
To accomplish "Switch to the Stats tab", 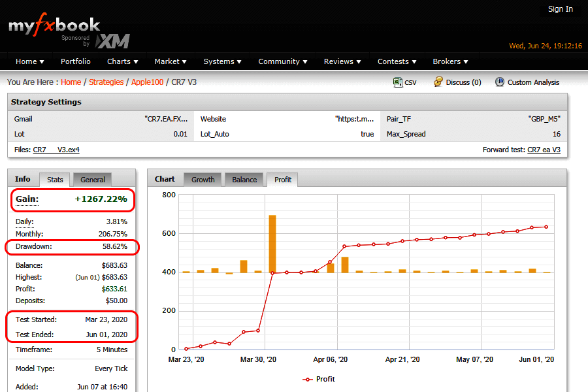I will tap(55, 179).
